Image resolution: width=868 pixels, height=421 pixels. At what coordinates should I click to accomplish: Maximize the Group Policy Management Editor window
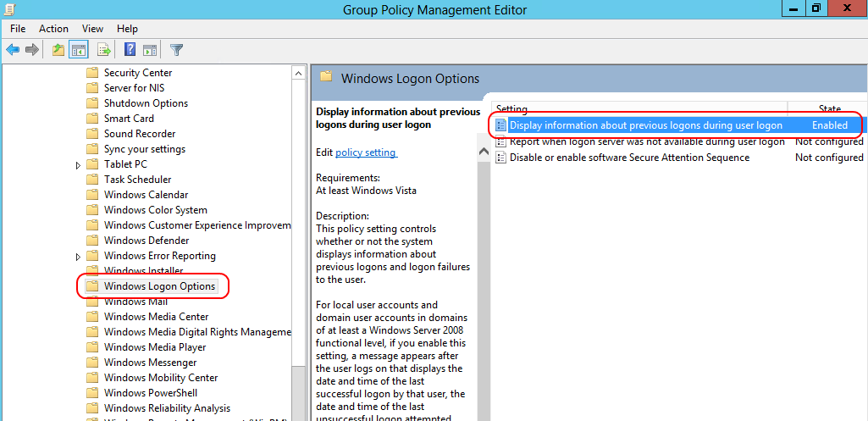816,8
